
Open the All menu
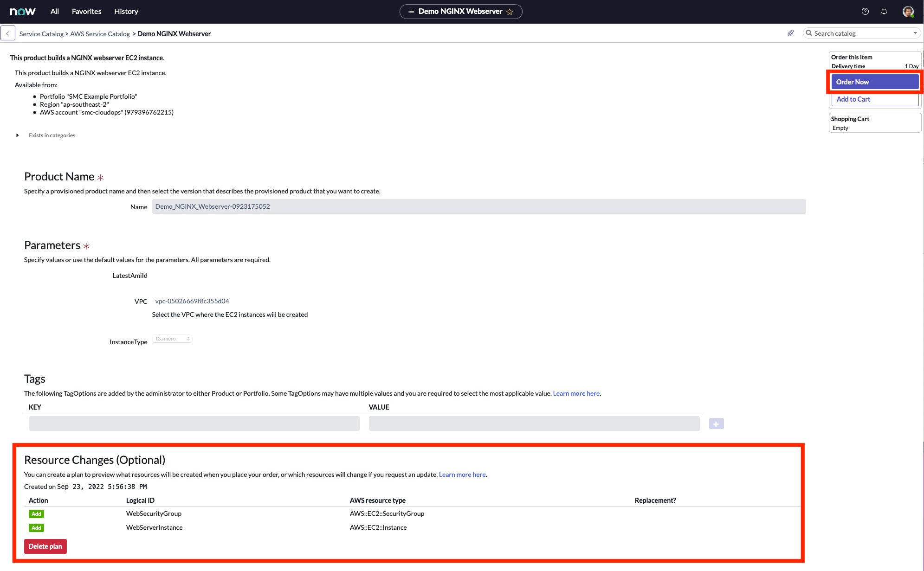[54, 12]
